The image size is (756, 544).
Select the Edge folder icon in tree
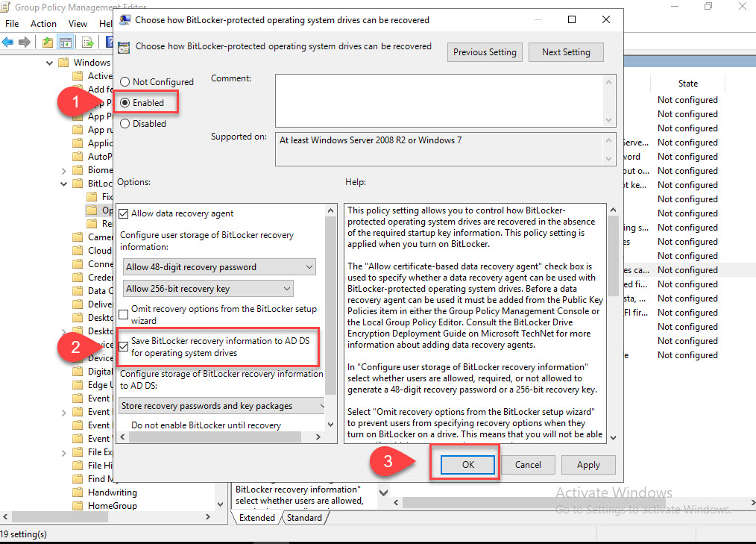pyautogui.click(x=78, y=385)
